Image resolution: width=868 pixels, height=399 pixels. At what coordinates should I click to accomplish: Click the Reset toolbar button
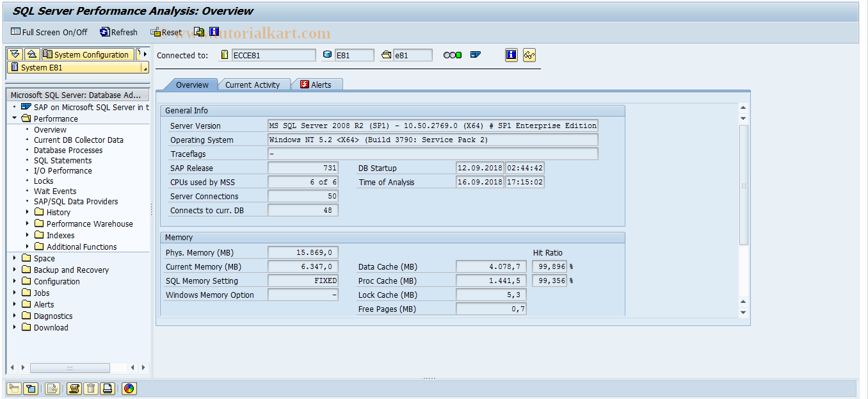(x=166, y=32)
